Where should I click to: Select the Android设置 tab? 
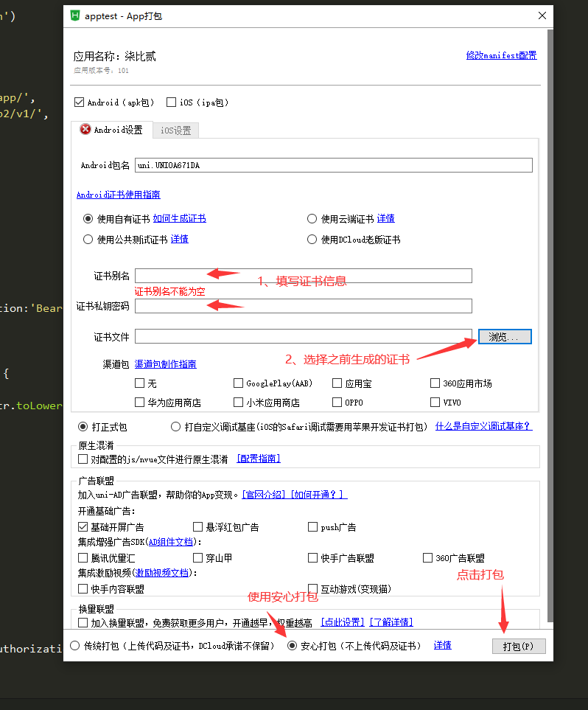click(112, 130)
